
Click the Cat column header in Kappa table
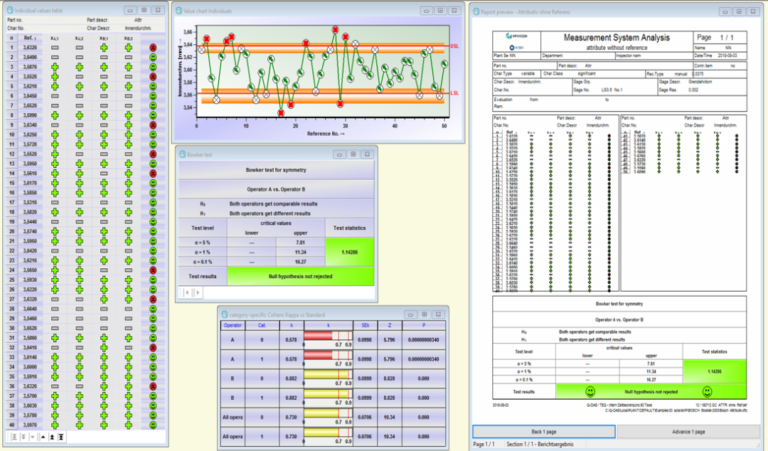(262, 325)
